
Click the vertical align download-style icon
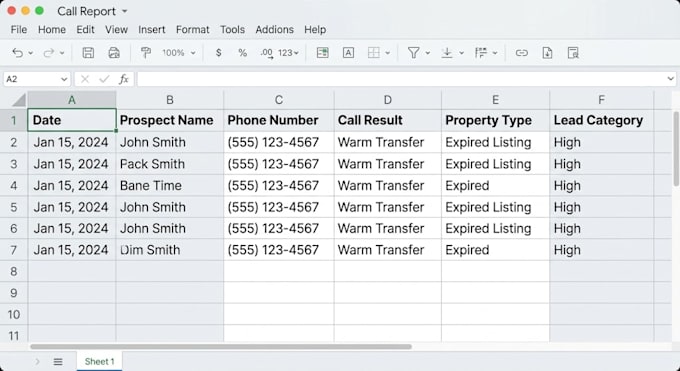pyautogui.click(x=447, y=53)
